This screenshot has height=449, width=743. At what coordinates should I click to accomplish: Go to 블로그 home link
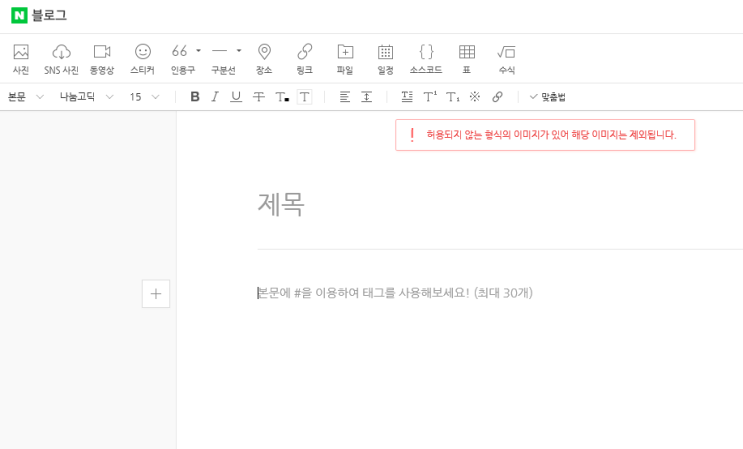click(49, 16)
